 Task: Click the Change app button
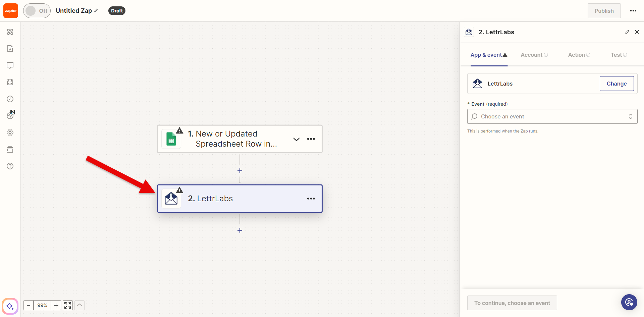(x=616, y=84)
